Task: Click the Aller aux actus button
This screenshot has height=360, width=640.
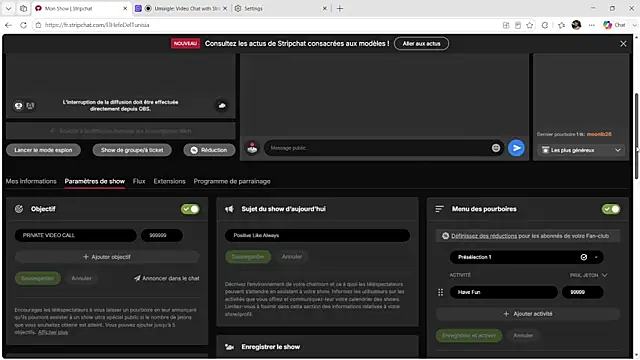Action: [x=421, y=43]
